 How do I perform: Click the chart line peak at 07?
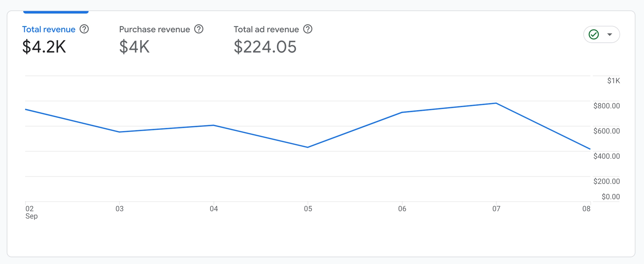(496, 103)
